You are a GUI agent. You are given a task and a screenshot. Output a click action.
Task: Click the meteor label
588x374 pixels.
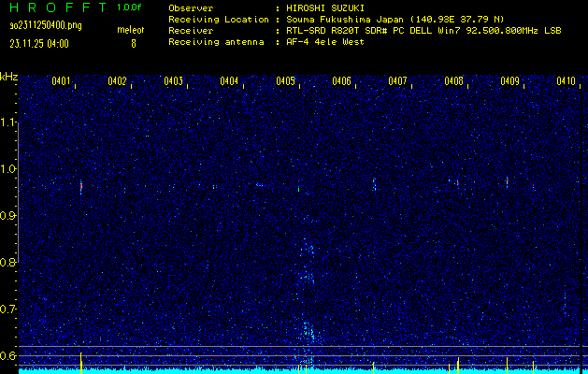pyautogui.click(x=130, y=30)
